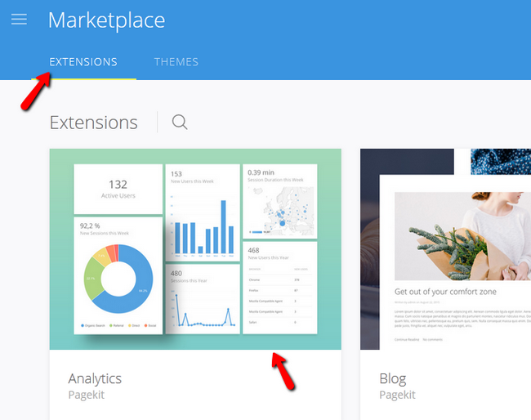Image resolution: width=531 pixels, height=420 pixels.
Task: Click the Blog extension title
Action: 393,378
